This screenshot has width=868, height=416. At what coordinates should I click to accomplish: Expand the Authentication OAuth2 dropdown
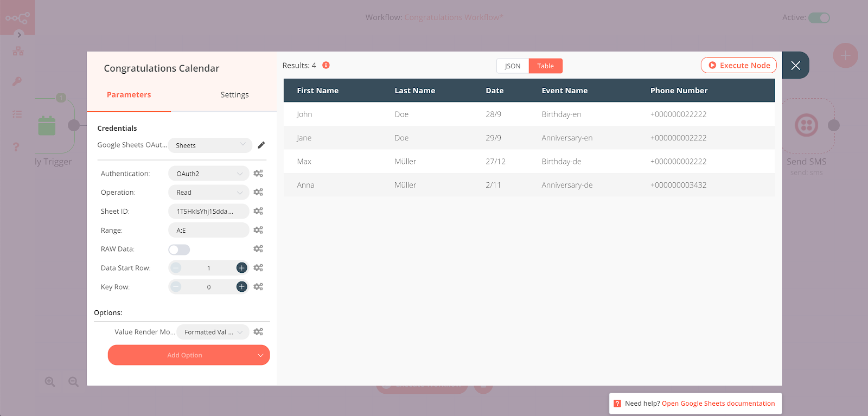coord(209,174)
